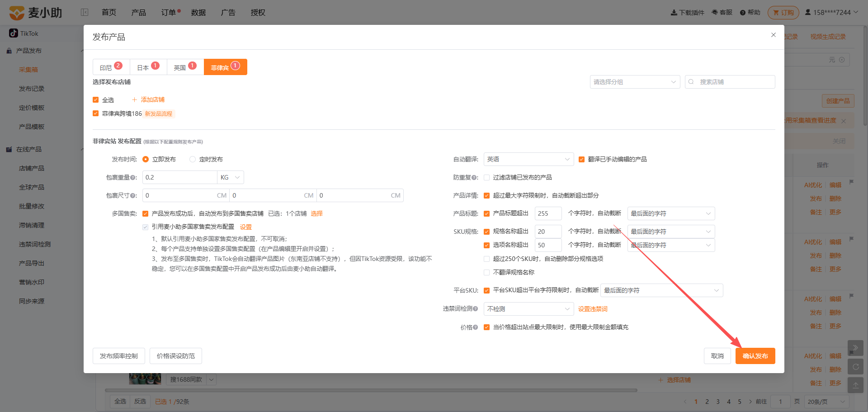
Task: Open 价格误设防范 settings
Action: (175, 356)
